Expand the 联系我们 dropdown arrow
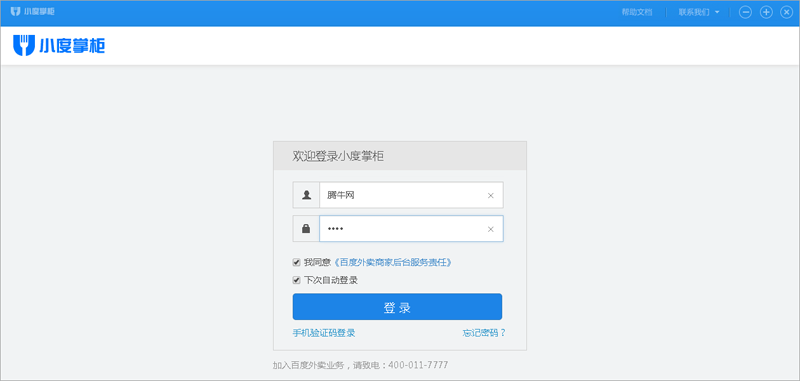Image resolution: width=800 pixels, height=381 pixels. pyautogui.click(x=717, y=12)
